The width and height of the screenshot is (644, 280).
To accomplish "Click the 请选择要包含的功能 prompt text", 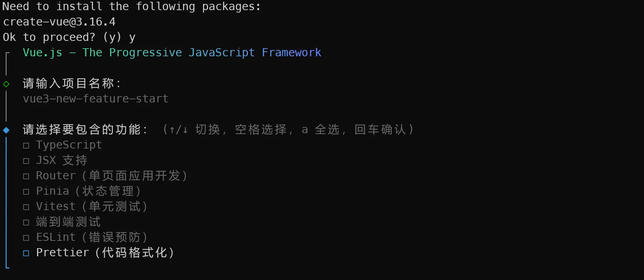I will [x=85, y=130].
